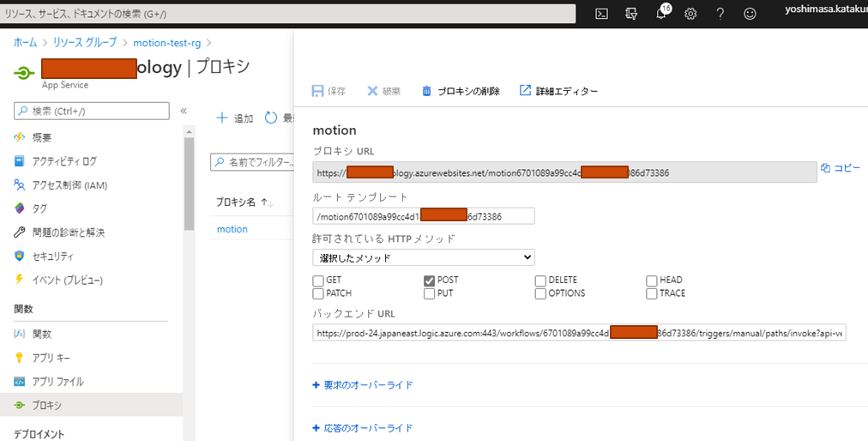Collapse the sidebar with the double chevron
868x441 pixels.
tap(184, 111)
